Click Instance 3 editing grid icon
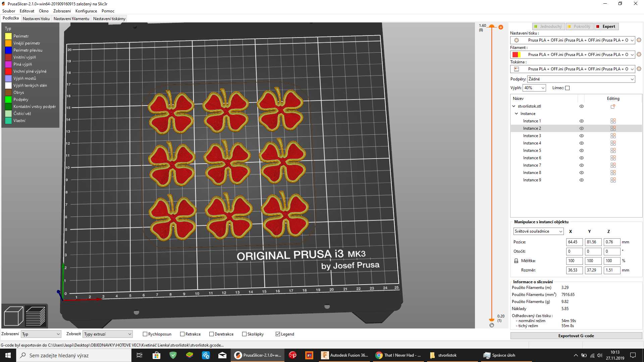Image resolution: width=644 pixels, height=362 pixels. point(613,136)
